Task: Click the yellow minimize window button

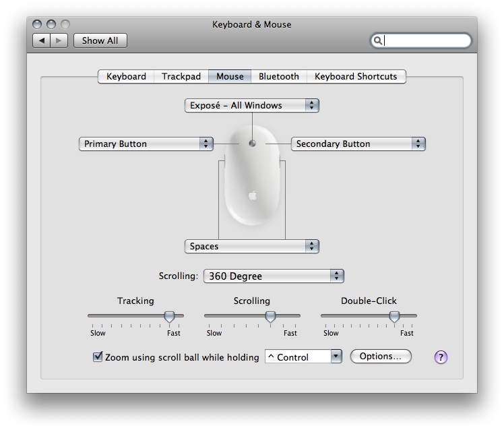Action: 51,24
